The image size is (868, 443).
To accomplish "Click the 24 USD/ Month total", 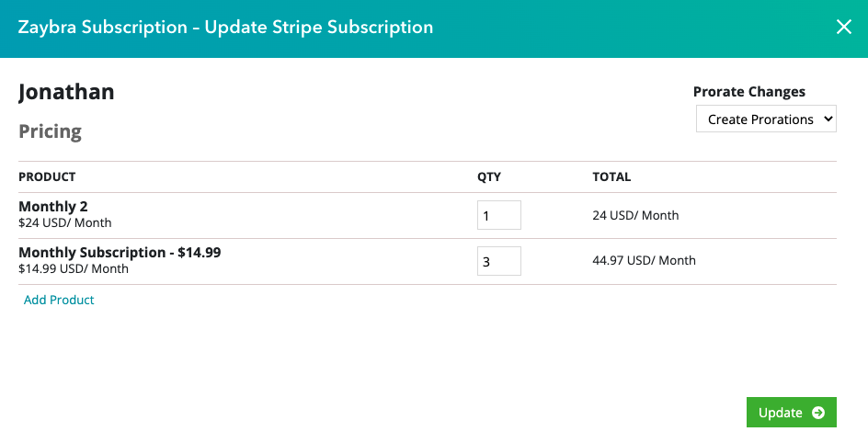I will [x=635, y=215].
